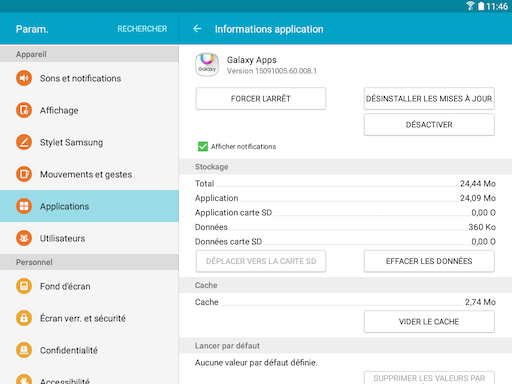The width and height of the screenshot is (512, 384).
Task: Tap the Version 15091005.60.008.1 text
Action: coord(272,71)
